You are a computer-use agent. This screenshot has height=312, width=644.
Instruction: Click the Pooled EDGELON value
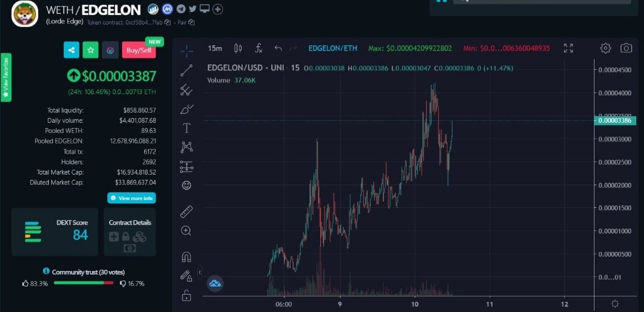[133, 141]
